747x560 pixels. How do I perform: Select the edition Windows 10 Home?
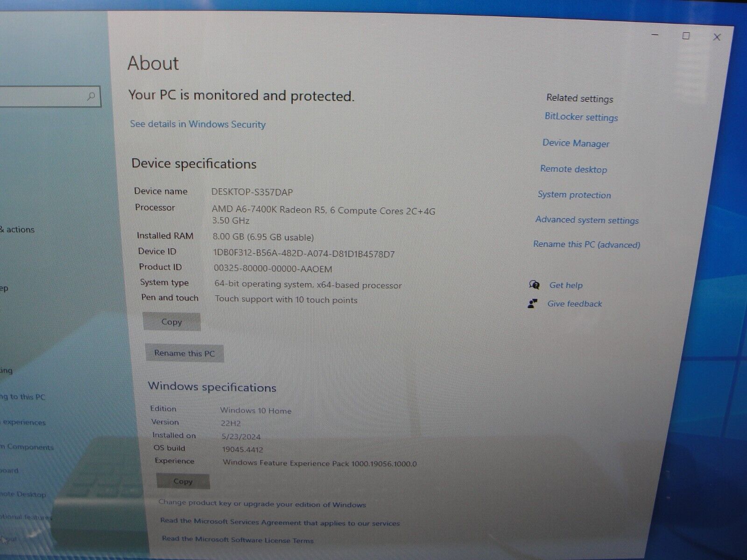256,411
